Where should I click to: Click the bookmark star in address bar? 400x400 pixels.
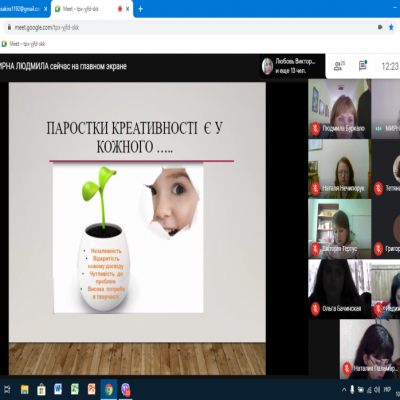tap(391, 27)
